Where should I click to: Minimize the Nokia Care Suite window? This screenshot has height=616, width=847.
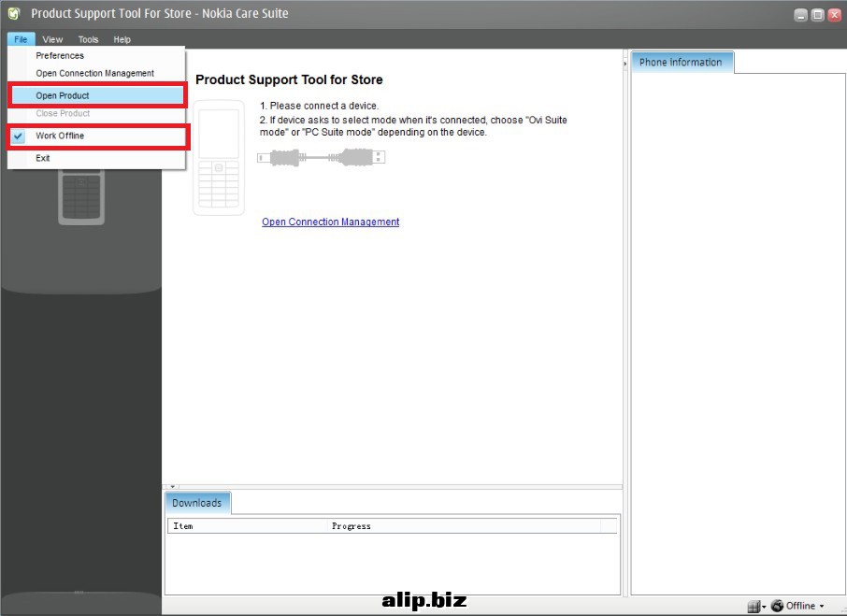801,15
